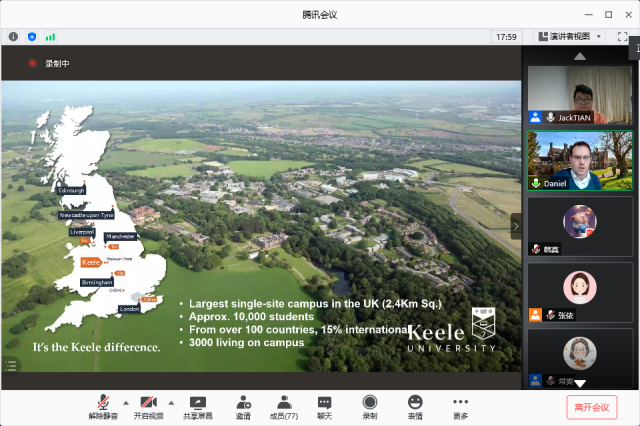Open the 演讲者视图 layout dropdown
Image resolution: width=640 pixels, height=426 pixels.
(x=570, y=37)
